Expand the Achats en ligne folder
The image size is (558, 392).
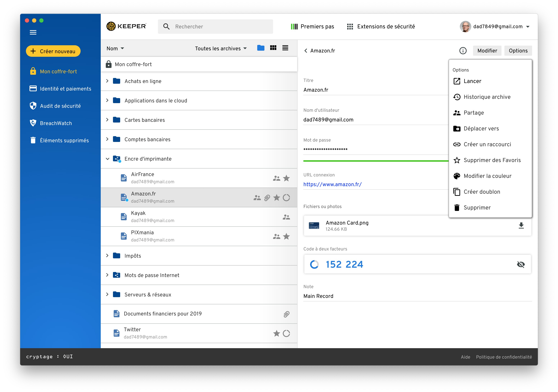click(107, 81)
